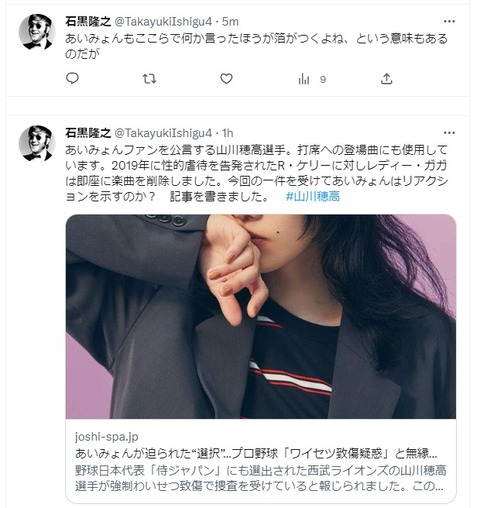Open the 1h timestamp permalink
The height and width of the screenshot is (508, 480).
point(228,133)
